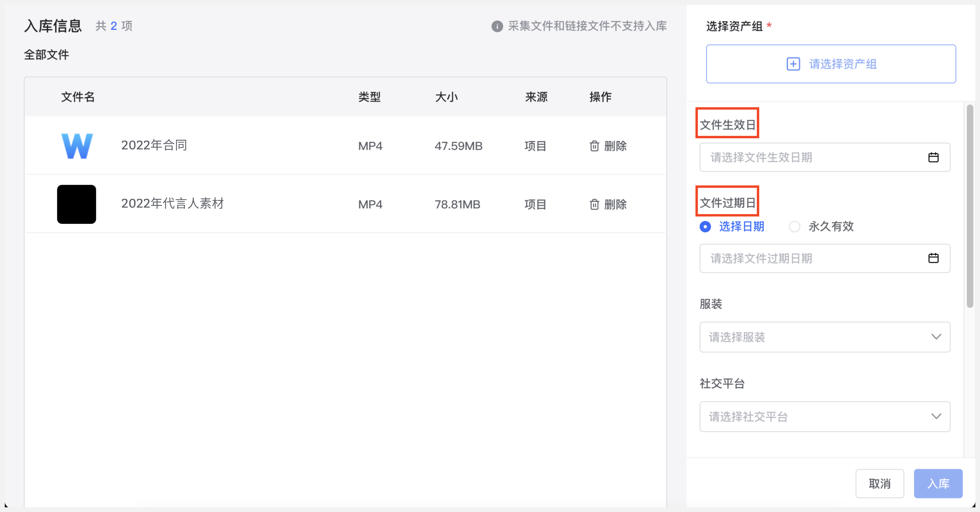Click the 78.81MB size value
This screenshot has height=512, width=980.
point(457,204)
